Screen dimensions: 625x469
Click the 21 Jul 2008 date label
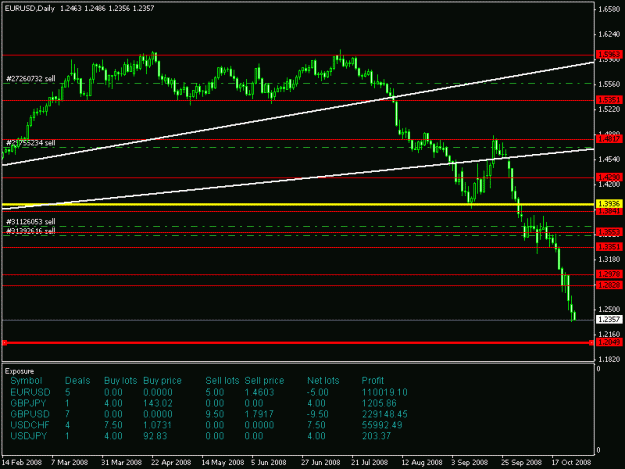coord(369,463)
